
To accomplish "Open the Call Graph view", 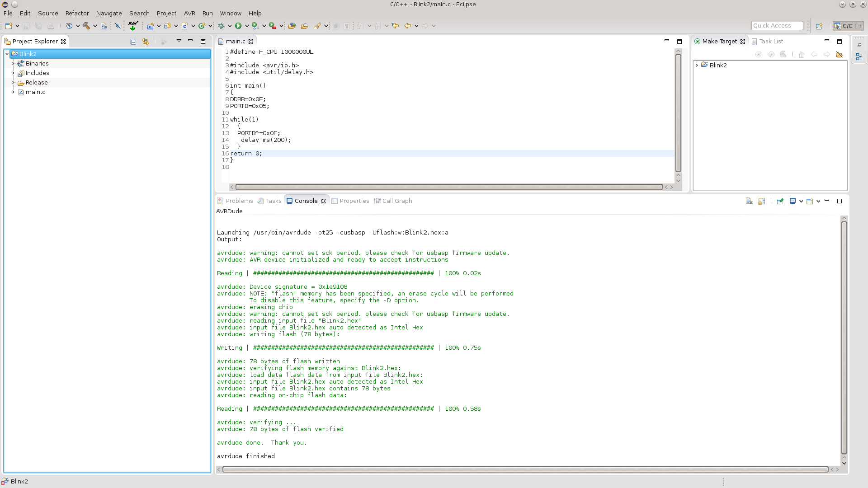I will point(396,201).
